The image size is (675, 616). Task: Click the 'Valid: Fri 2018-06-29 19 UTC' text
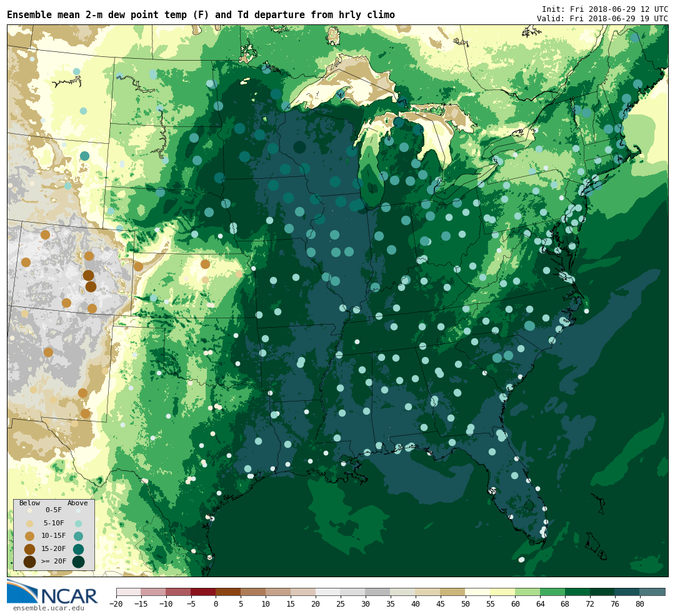point(602,19)
